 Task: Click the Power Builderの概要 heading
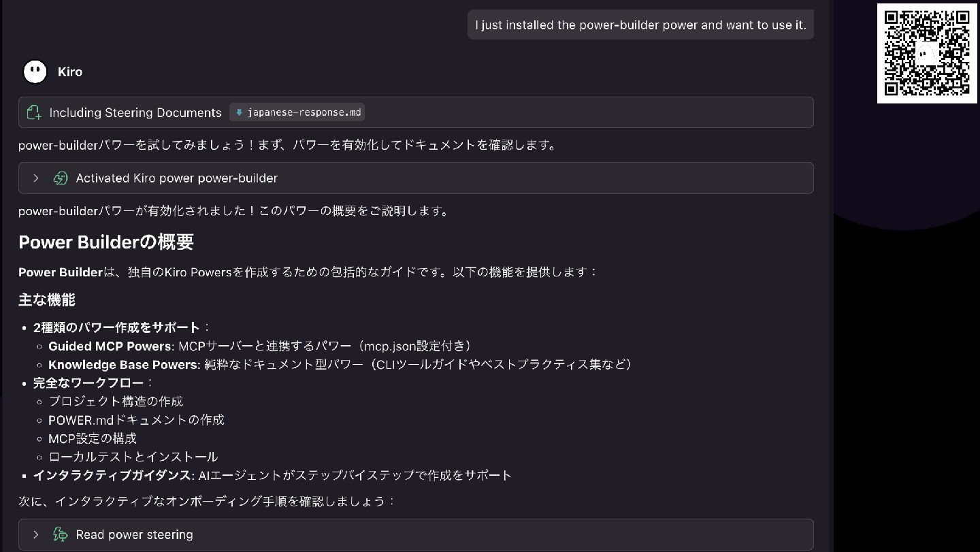[106, 242]
